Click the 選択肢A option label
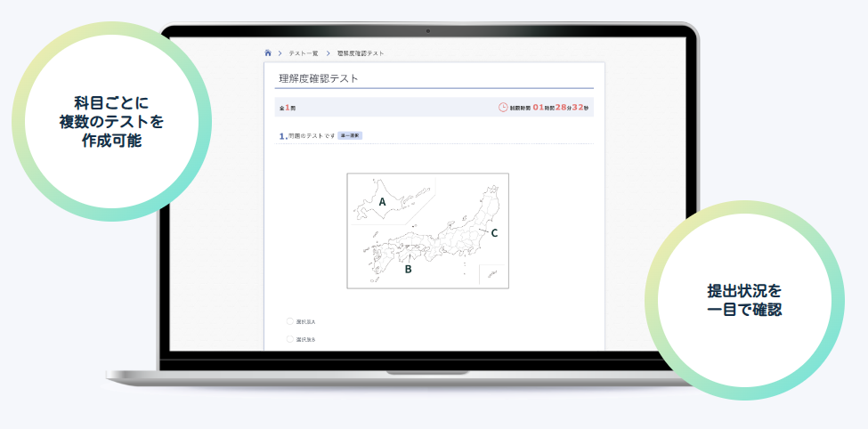The height and width of the screenshot is (429, 868). [x=306, y=321]
